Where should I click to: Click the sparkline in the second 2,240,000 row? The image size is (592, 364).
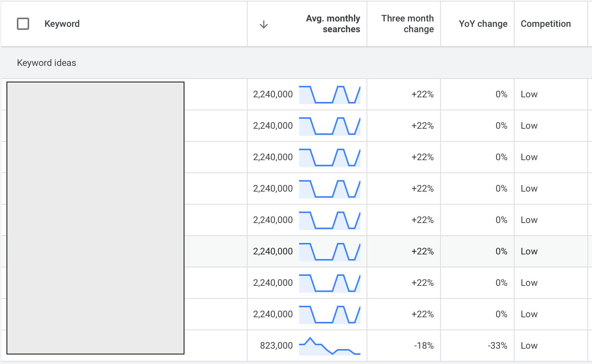[x=330, y=126]
